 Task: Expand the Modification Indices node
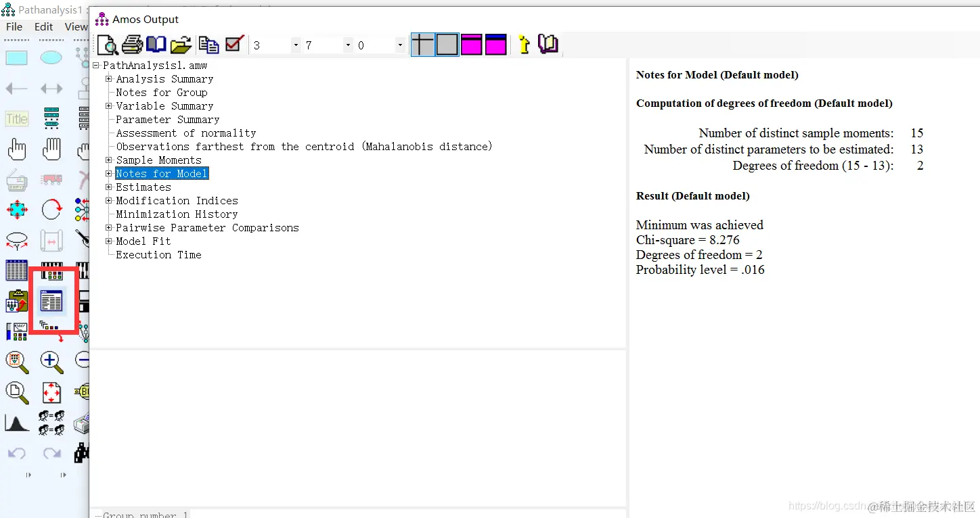(x=108, y=201)
